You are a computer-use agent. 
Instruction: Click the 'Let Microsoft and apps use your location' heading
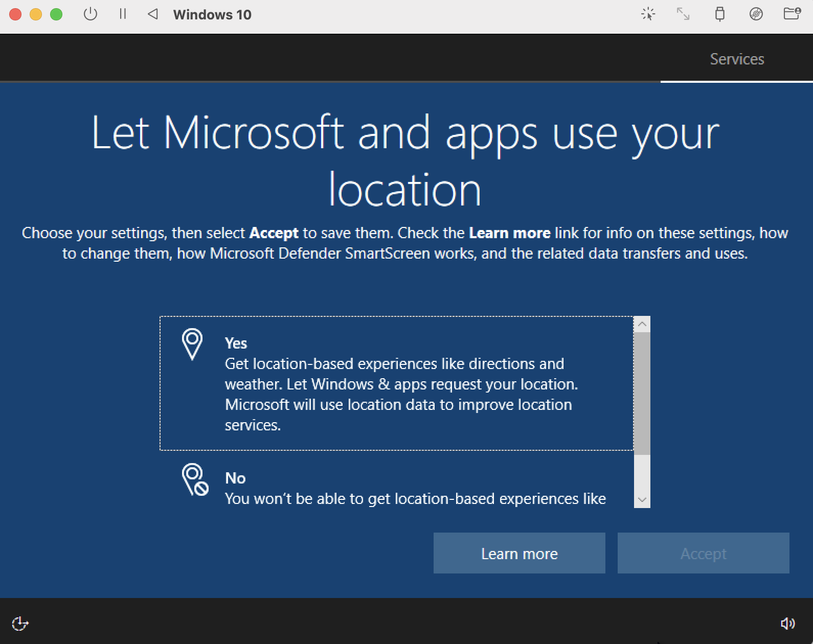tap(405, 160)
